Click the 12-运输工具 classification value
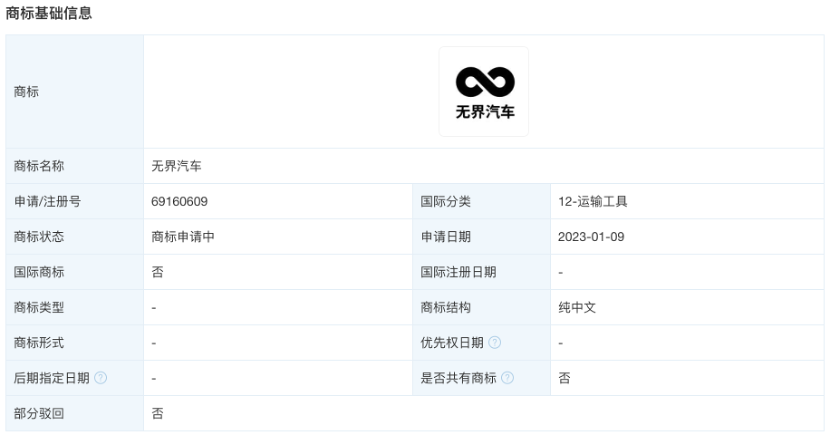The image size is (830, 436). point(592,202)
